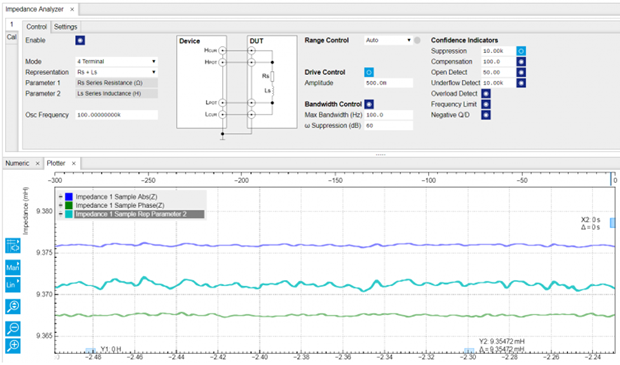Viewport: 620px width, 365px height.
Task: Close the Numeric tab
Action: (x=38, y=163)
